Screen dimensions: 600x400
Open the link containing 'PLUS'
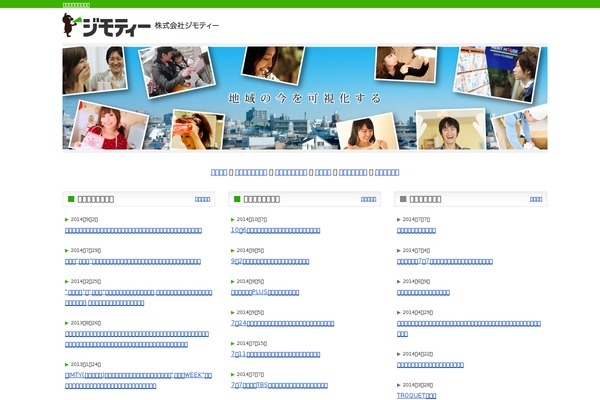265,292
